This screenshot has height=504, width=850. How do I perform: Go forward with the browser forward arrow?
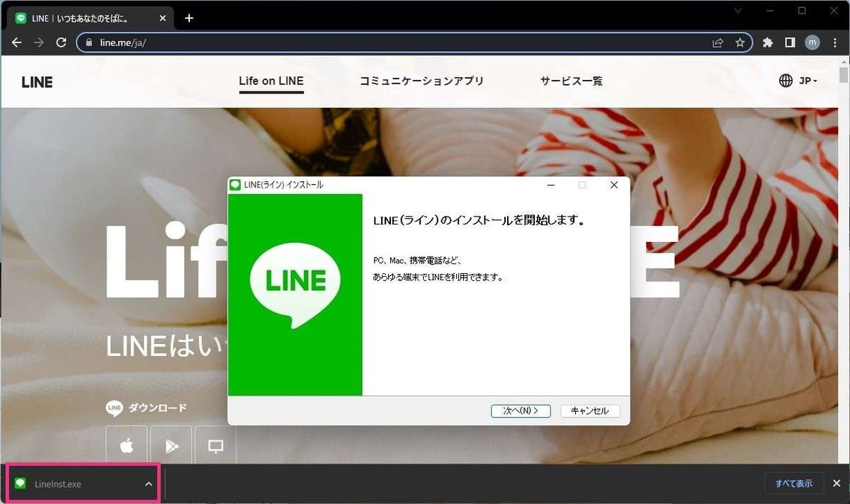click(x=39, y=42)
